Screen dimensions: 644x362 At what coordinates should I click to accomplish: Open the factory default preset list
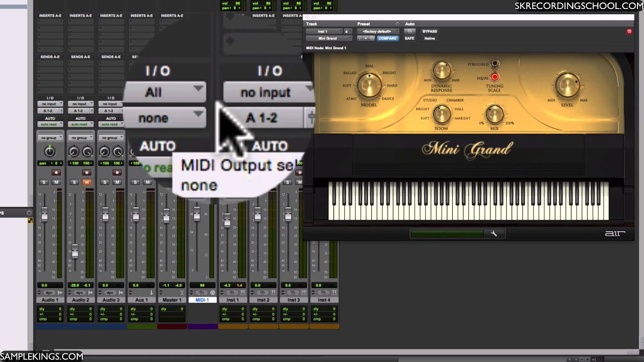[x=377, y=31]
